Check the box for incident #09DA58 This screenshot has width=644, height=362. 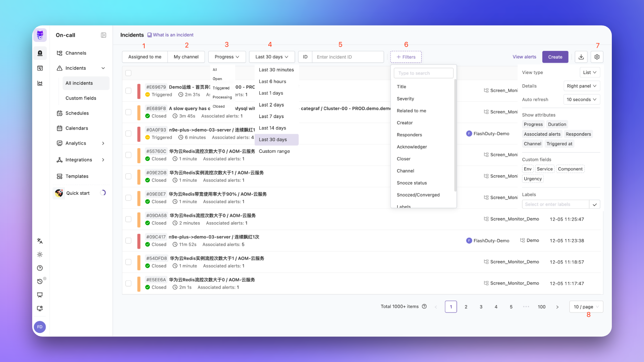(x=128, y=219)
